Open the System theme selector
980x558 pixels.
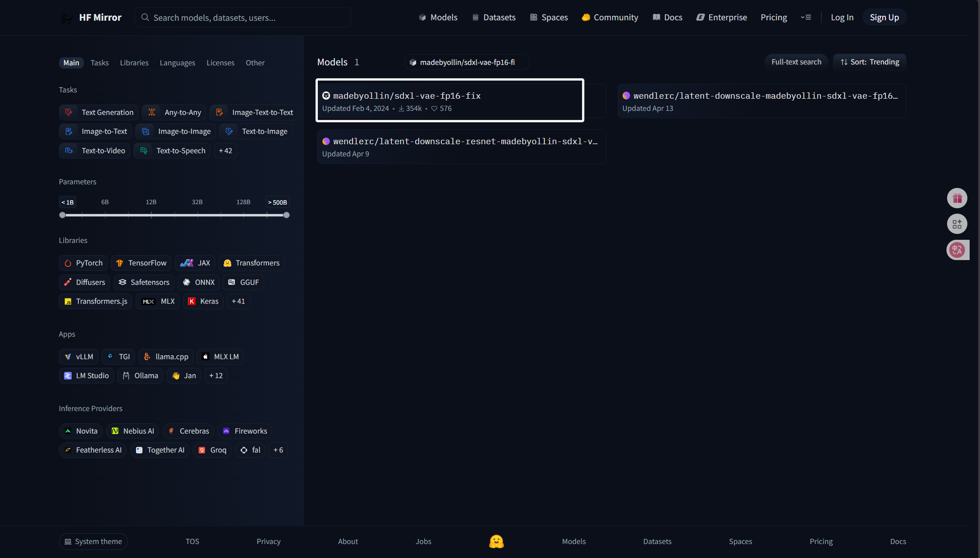coord(93,541)
